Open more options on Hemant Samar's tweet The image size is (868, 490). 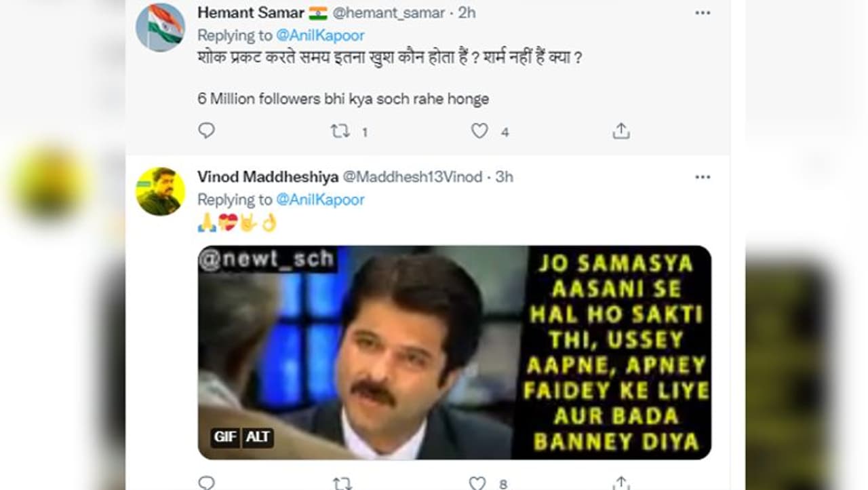703,13
